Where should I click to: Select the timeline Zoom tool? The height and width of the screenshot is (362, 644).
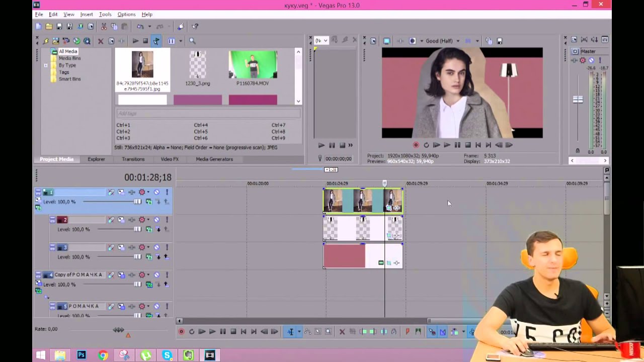click(328, 331)
